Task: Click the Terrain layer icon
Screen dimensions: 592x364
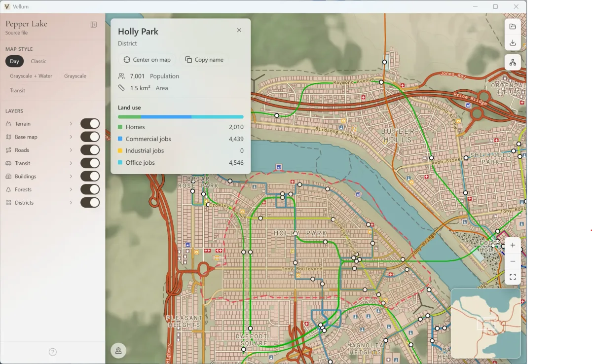Action: click(8, 124)
